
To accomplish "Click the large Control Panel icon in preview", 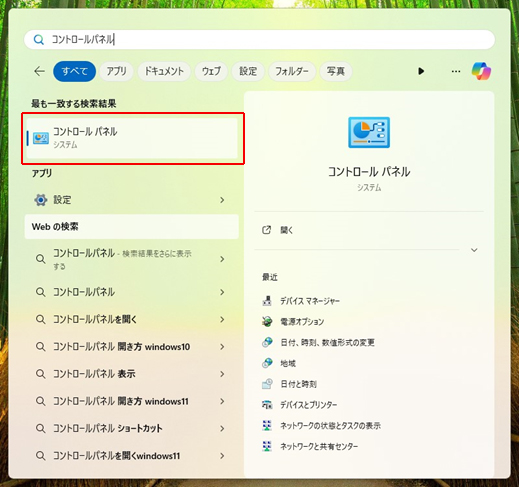I will coord(369,132).
